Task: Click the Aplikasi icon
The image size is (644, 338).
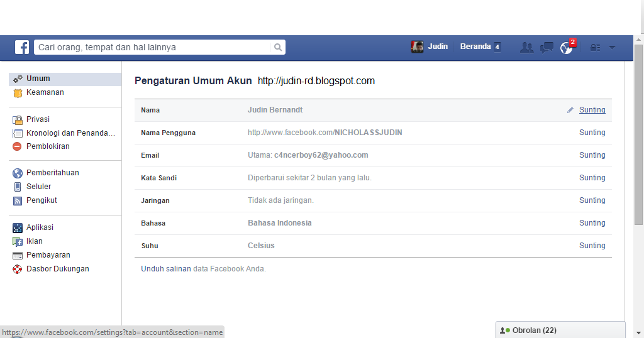Action: (x=17, y=227)
